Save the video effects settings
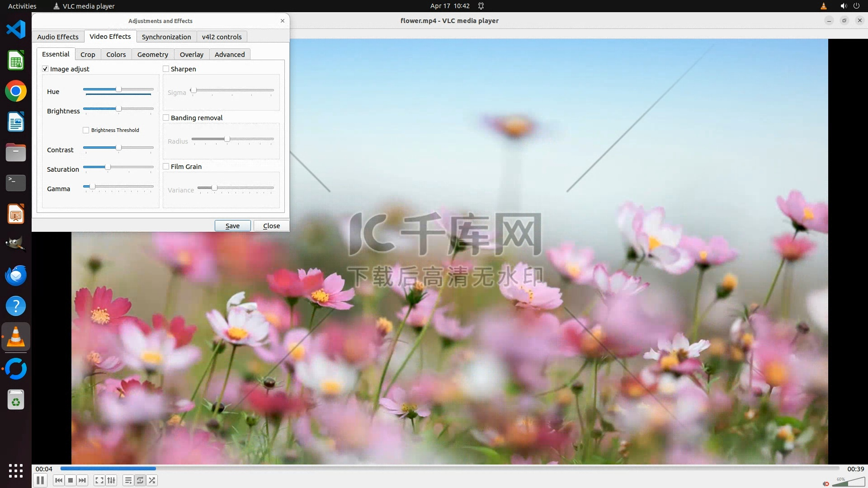 pos(232,225)
